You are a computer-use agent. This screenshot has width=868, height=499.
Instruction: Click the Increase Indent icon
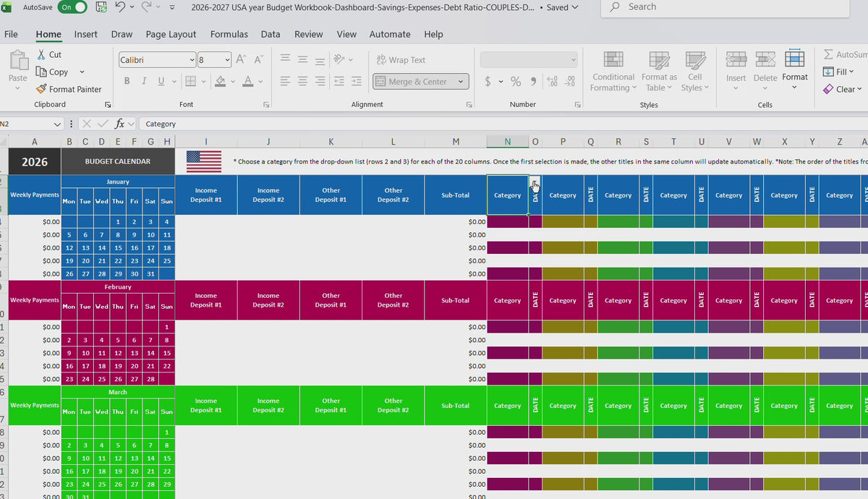coord(356,81)
